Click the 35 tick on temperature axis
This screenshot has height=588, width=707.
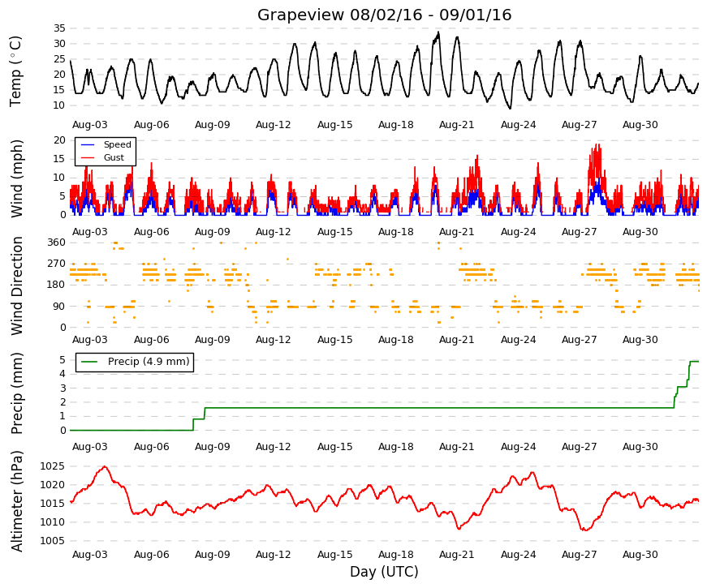coord(59,28)
